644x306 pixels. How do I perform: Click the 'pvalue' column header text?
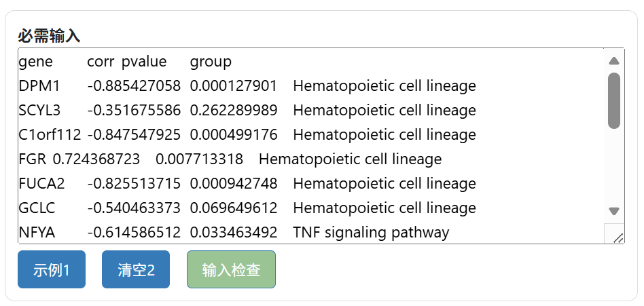144,62
